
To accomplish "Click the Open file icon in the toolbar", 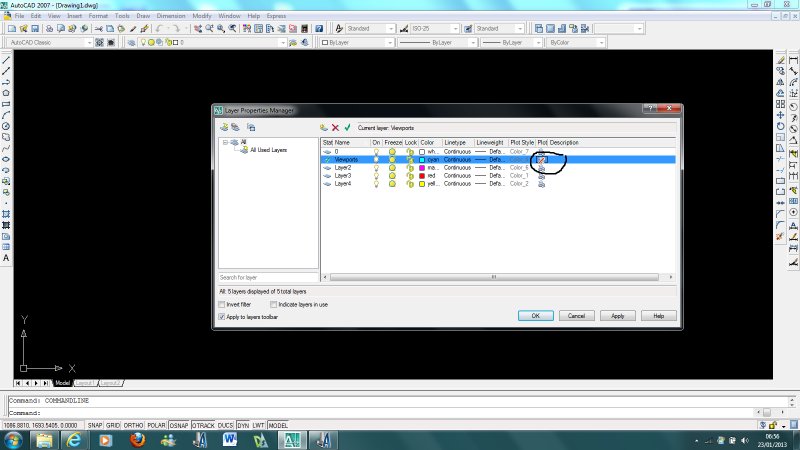I will [x=23, y=29].
